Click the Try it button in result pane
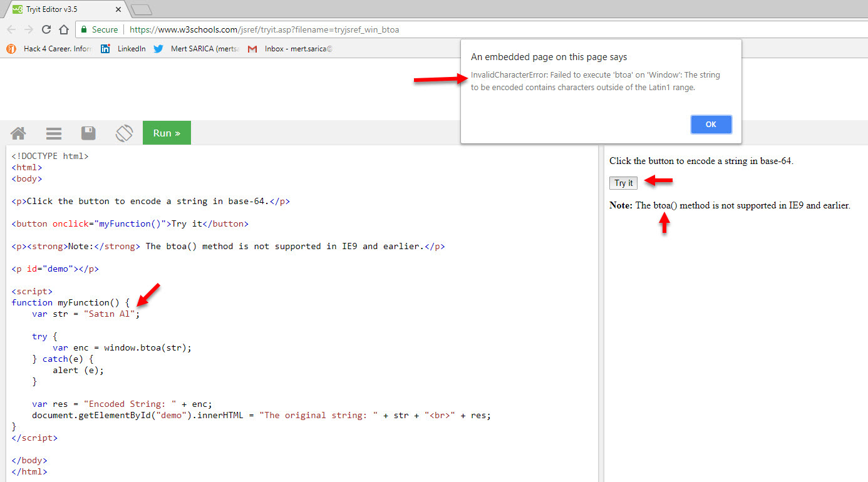The image size is (868, 482). coord(623,183)
